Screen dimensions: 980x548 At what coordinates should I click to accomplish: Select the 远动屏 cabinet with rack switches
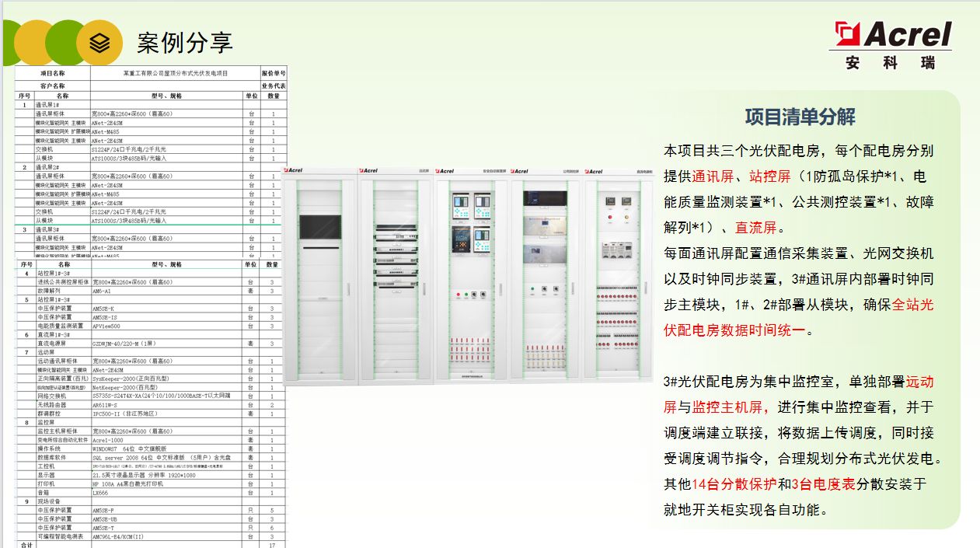[x=395, y=276]
